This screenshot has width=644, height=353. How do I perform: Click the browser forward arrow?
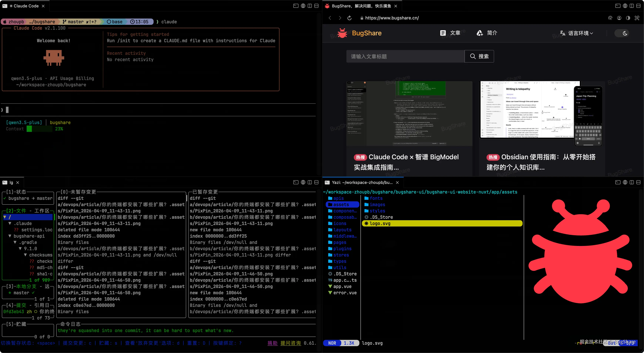[x=340, y=18]
